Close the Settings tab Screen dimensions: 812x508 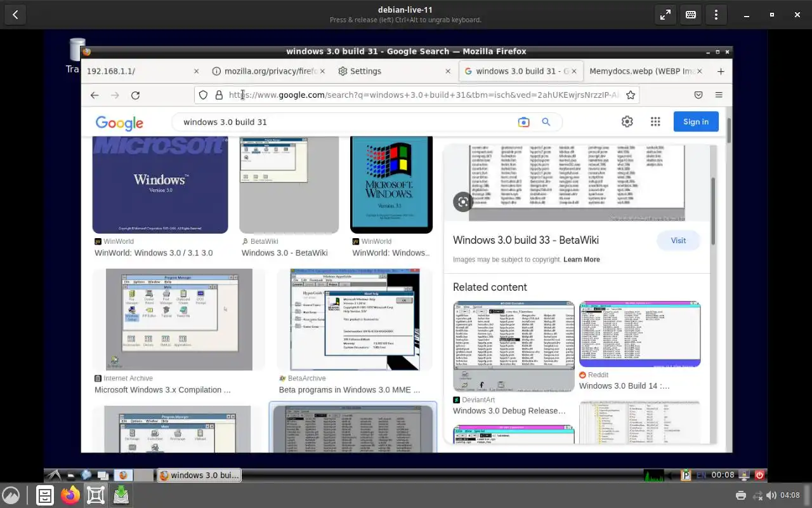448,71
